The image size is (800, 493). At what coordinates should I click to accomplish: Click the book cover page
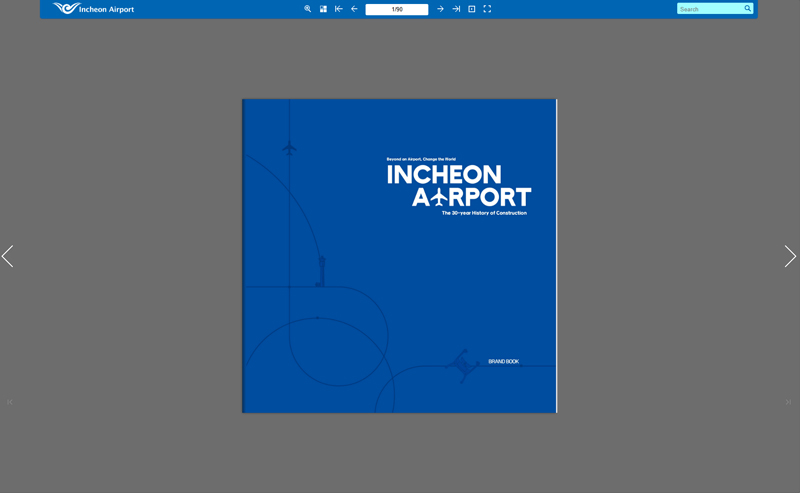pos(399,256)
